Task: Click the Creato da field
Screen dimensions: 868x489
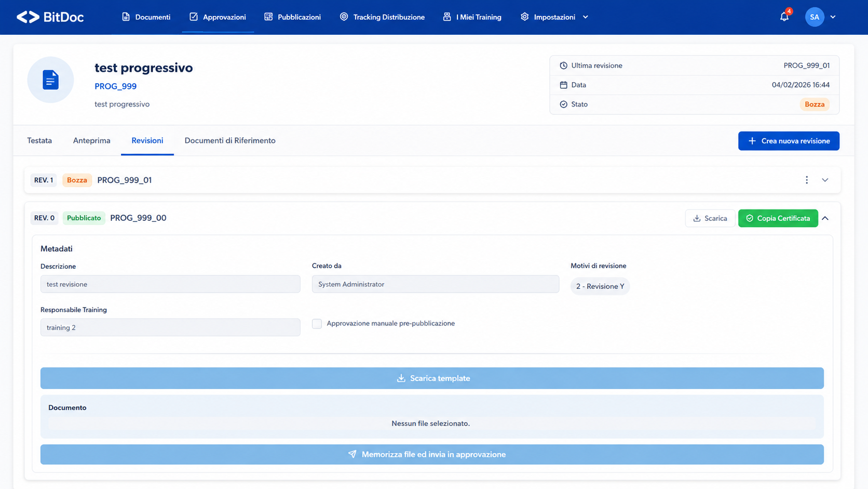Action: (436, 284)
